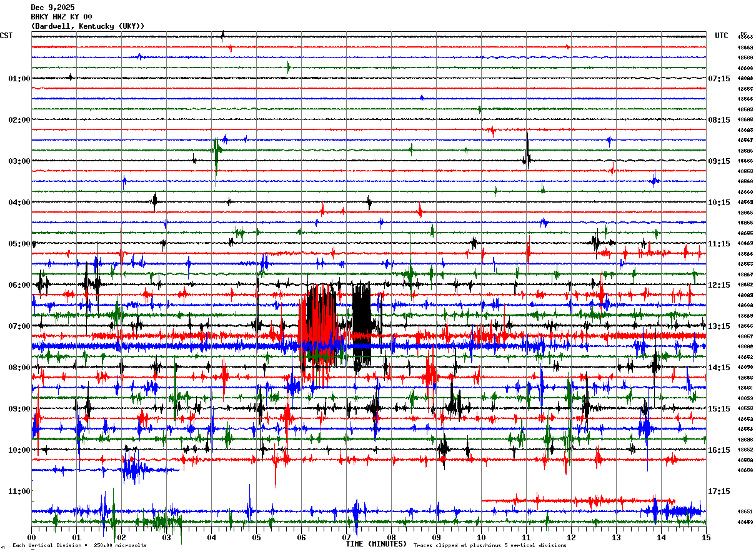This screenshot has width=756, height=554.
Task: Click minute tick label 13
Action: click(616, 537)
